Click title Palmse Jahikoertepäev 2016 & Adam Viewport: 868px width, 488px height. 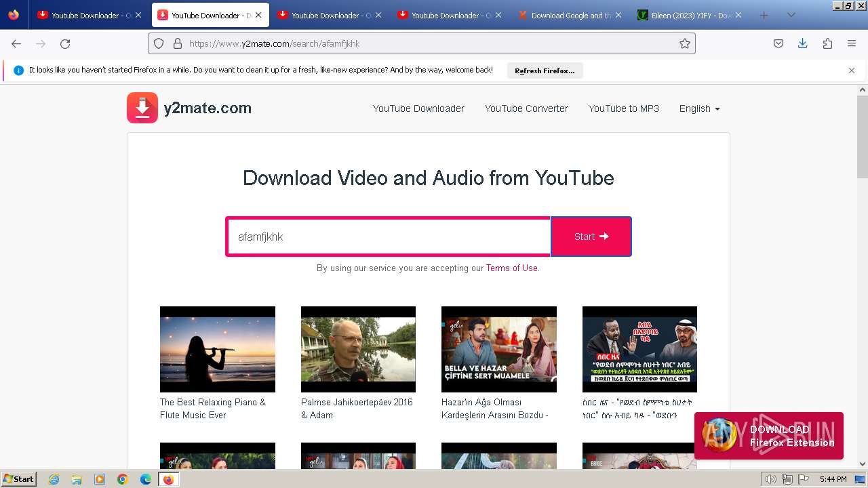point(357,409)
